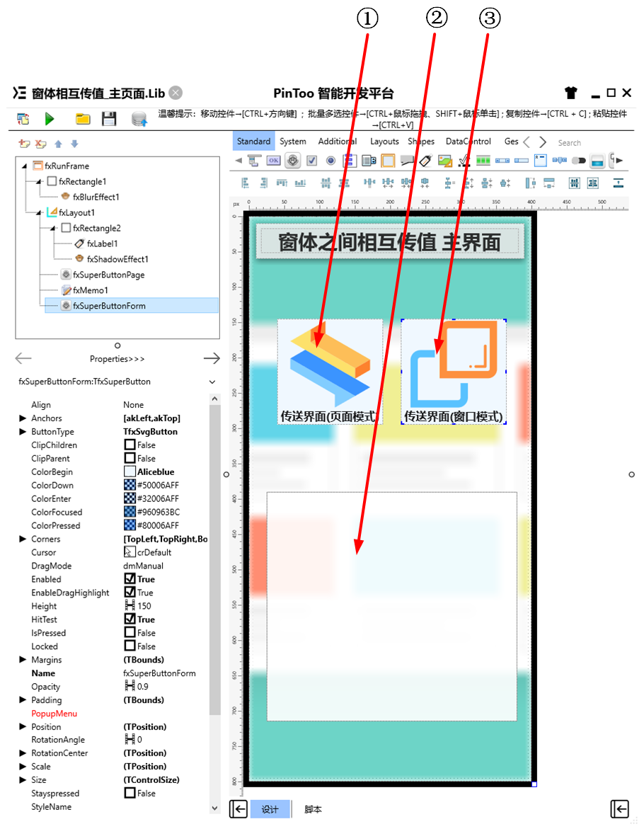Close the 窗体相互传值_主页面.Lib file tab
Screen dimensions: 644x829
[x=176, y=93]
